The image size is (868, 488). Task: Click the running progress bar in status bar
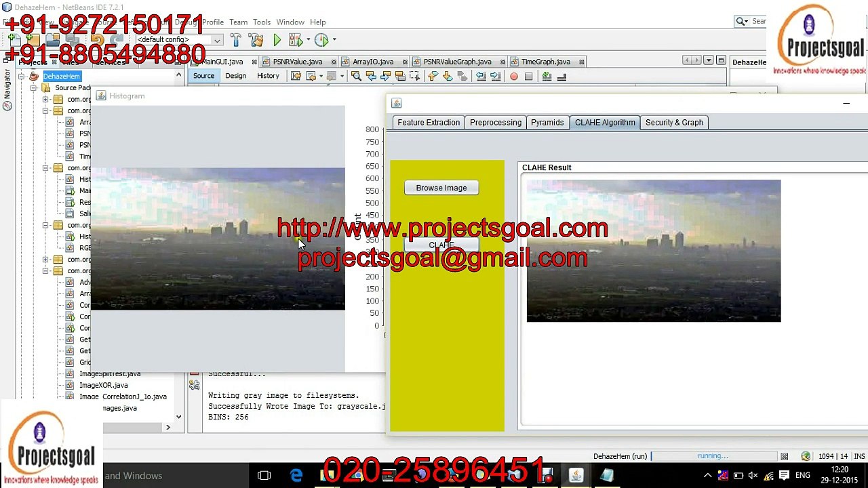click(713, 457)
